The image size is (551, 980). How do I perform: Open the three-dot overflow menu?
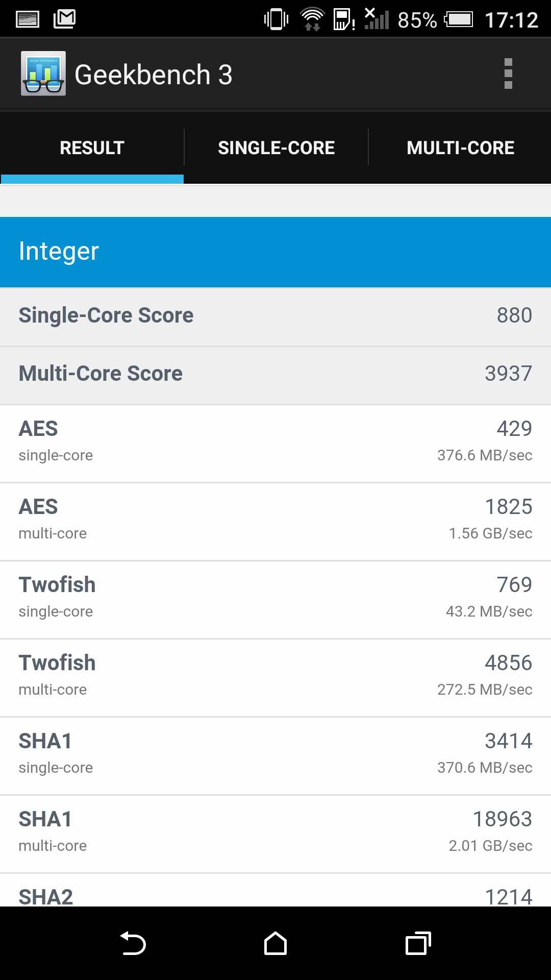508,74
